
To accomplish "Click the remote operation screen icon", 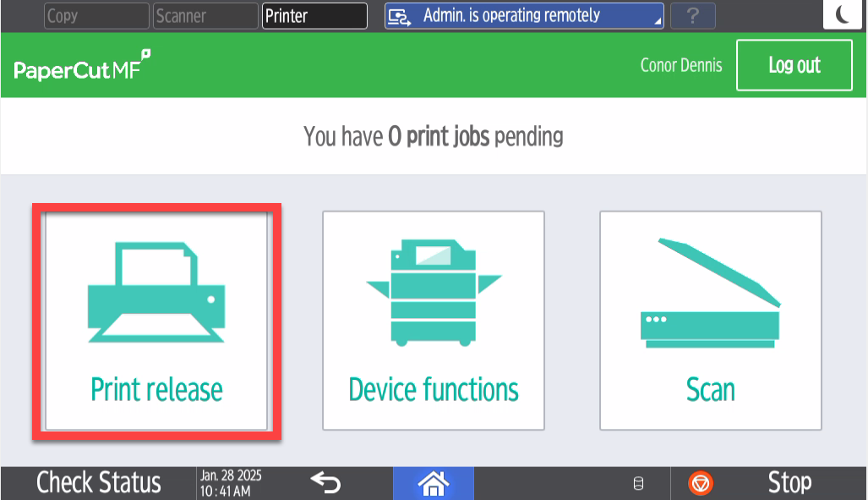I will (x=401, y=16).
